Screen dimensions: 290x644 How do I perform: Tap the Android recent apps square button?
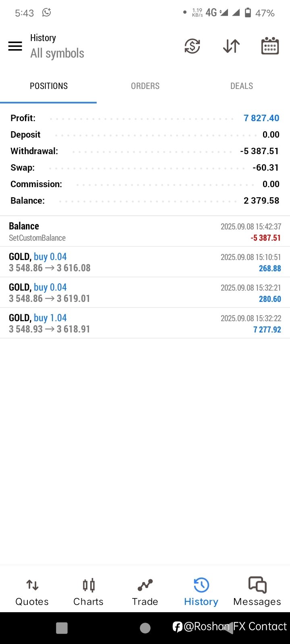click(62, 628)
